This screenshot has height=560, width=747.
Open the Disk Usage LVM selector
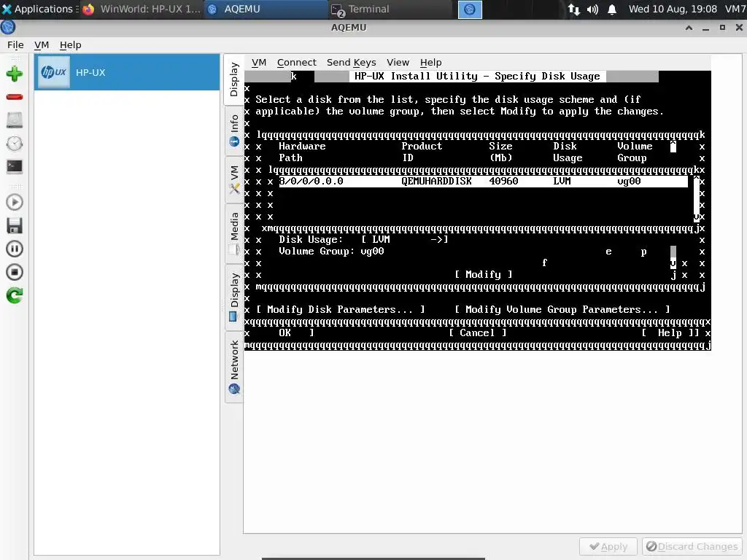coord(404,239)
